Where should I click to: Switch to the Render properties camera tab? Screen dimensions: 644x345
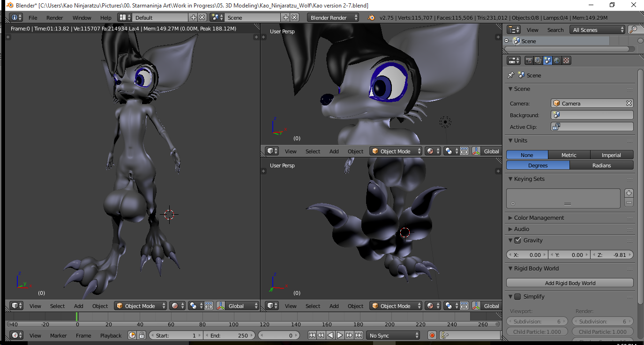point(529,60)
